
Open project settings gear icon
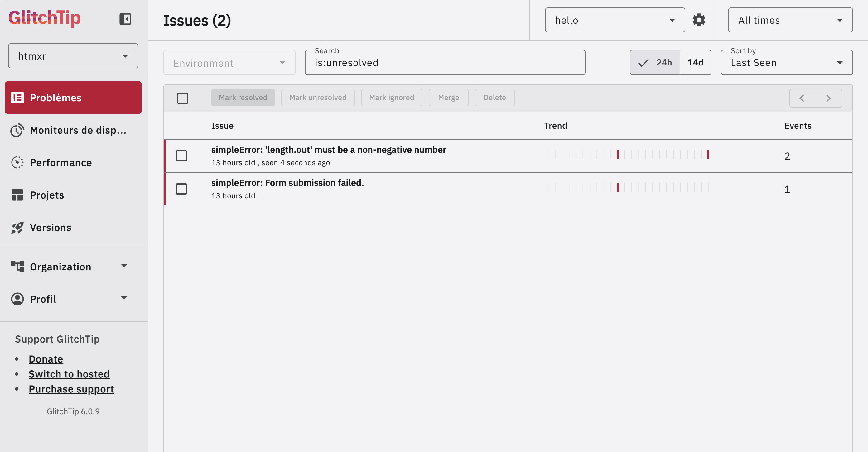pos(698,20)
